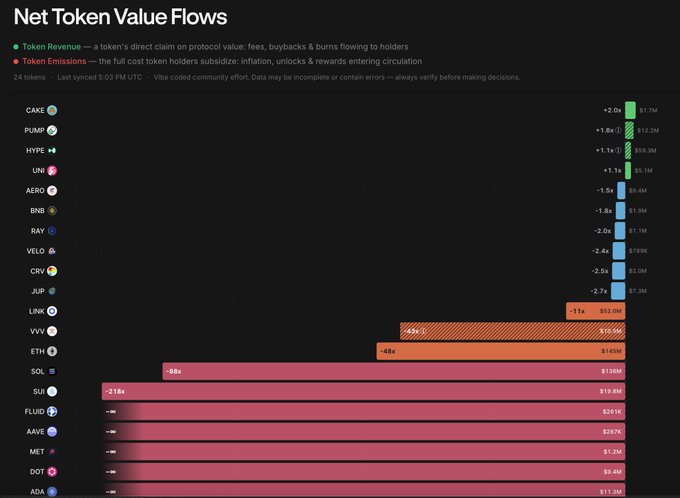The width and height of the screenshot is (680, 498).
Task: Click the CAKE token logo icon
Action: (x=52, y=110)
